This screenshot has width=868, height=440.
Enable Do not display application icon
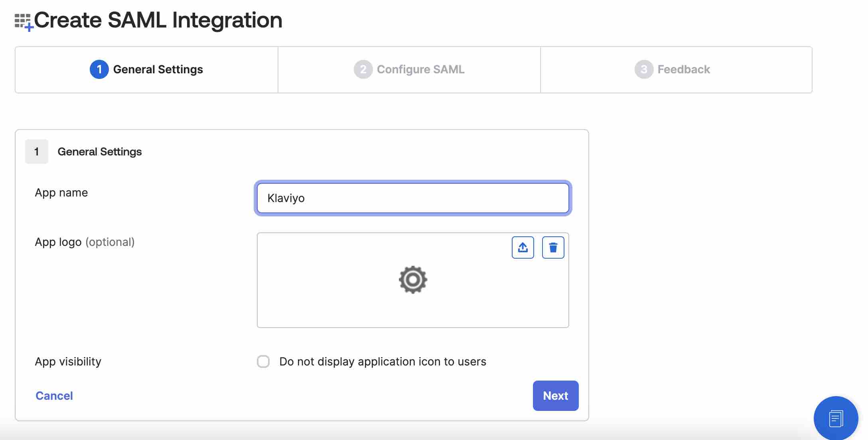tap(263, 361)
